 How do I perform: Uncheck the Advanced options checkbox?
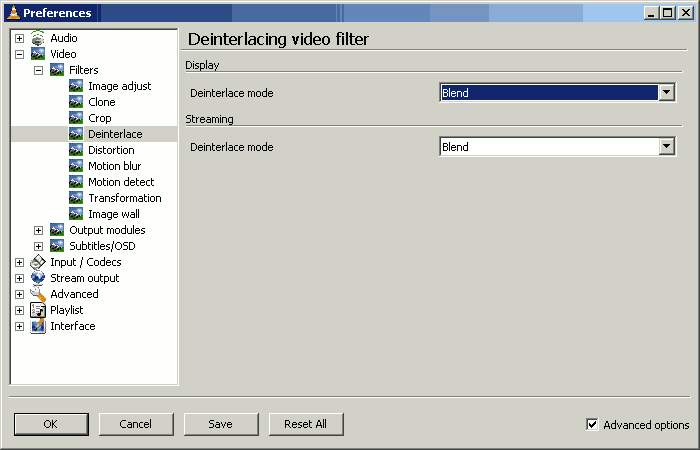(x=592, y=425)
